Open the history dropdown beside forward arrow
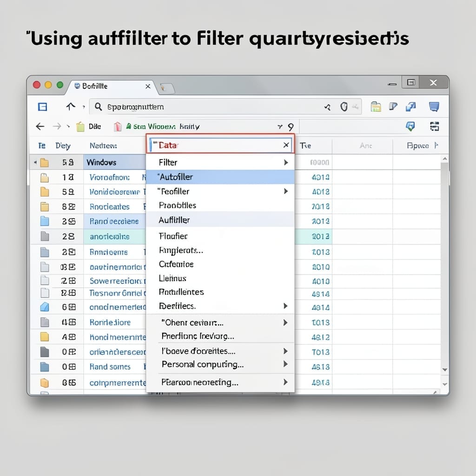 click(x=68, y=126)
